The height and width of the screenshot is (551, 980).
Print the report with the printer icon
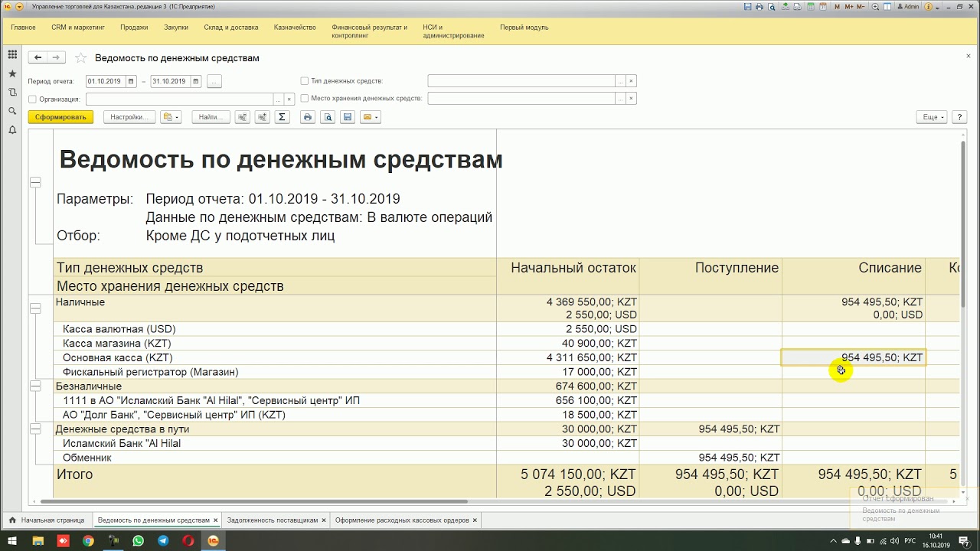click(x=308, y=117)
